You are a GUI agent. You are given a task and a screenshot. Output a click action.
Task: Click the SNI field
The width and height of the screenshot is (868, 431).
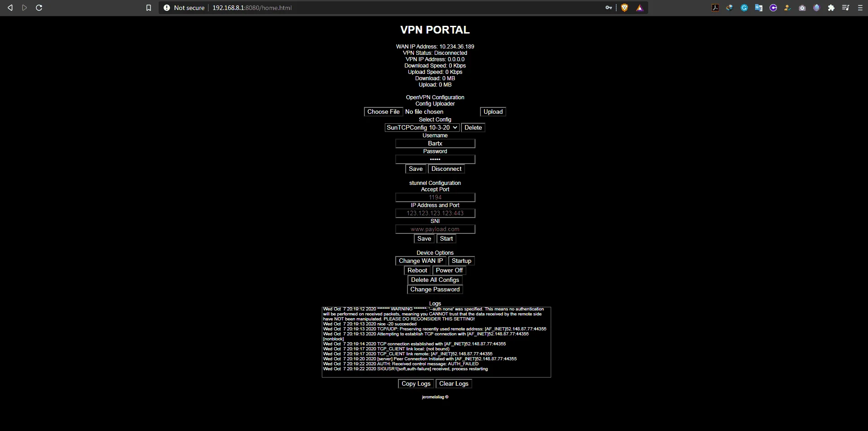[435, 229]
